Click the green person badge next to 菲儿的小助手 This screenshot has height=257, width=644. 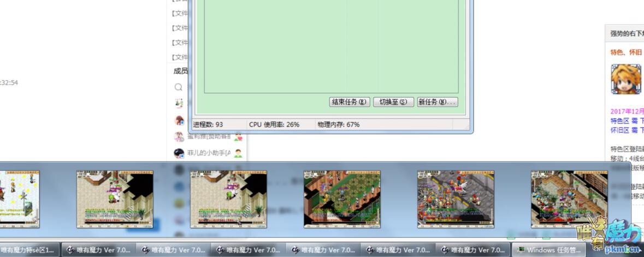click(x=238, y=153)
